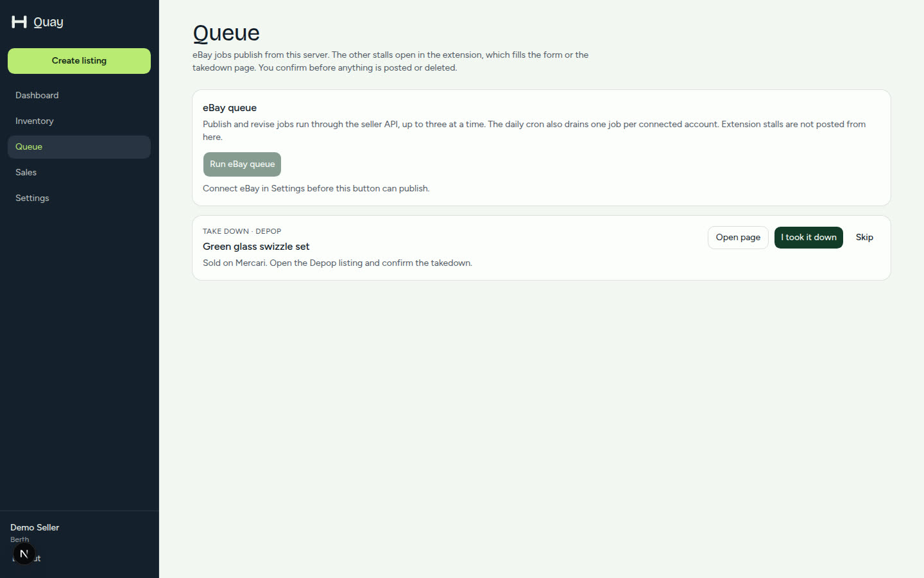Click the Berth plan label
924x578 pixels.
coord(19,539)
